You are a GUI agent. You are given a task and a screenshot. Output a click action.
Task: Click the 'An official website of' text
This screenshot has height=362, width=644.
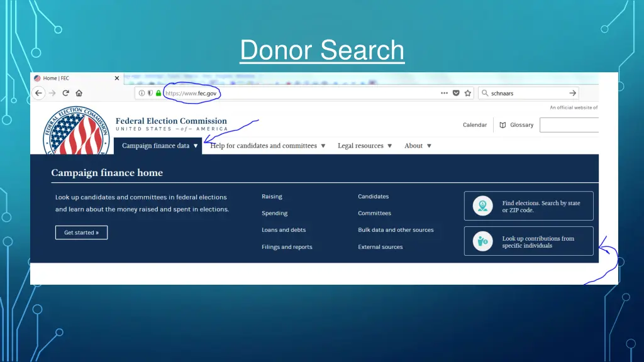pos(574,107)
